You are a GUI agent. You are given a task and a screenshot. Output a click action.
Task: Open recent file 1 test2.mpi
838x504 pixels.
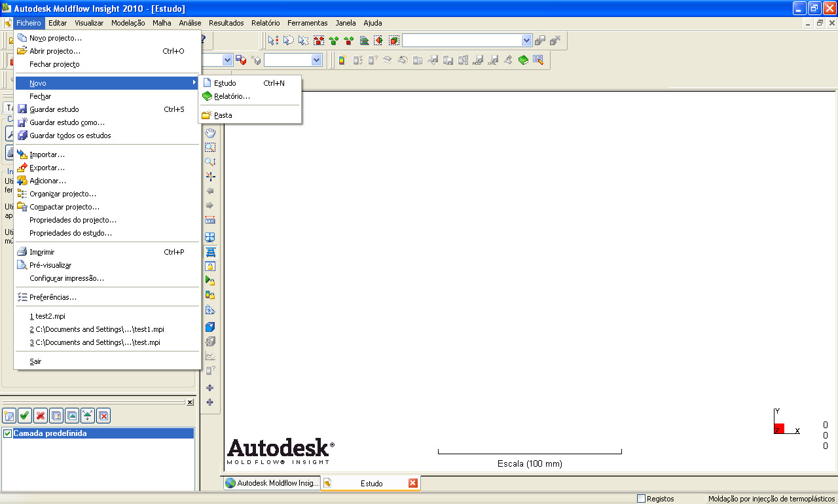(107, 316)
